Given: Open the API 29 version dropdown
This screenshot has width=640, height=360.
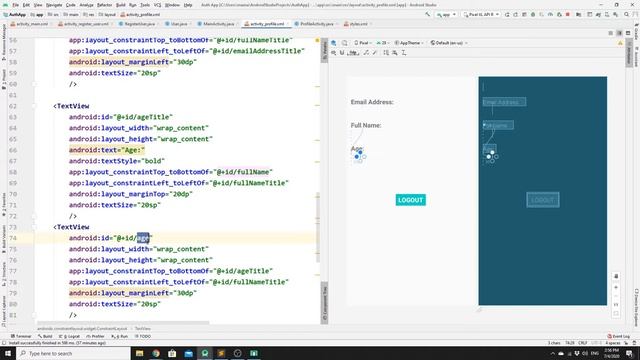Looking at the screenshot, I should click(x=383, y=43).
